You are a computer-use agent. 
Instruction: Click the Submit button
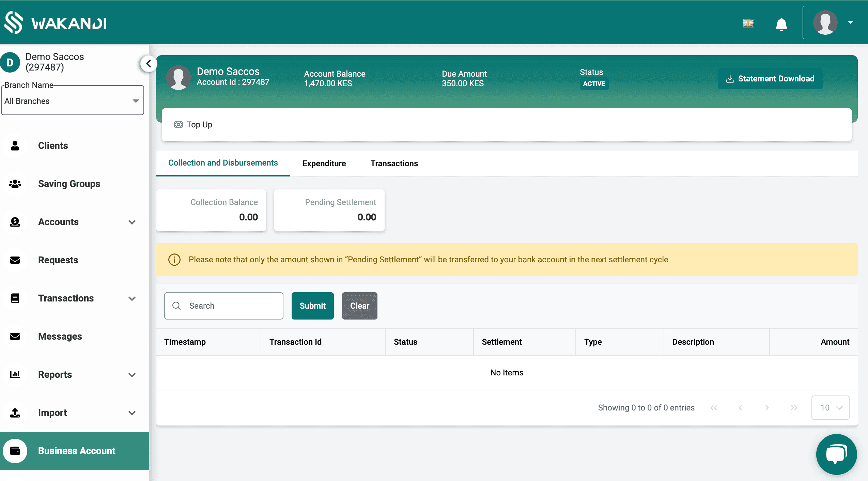click(312, 306)
